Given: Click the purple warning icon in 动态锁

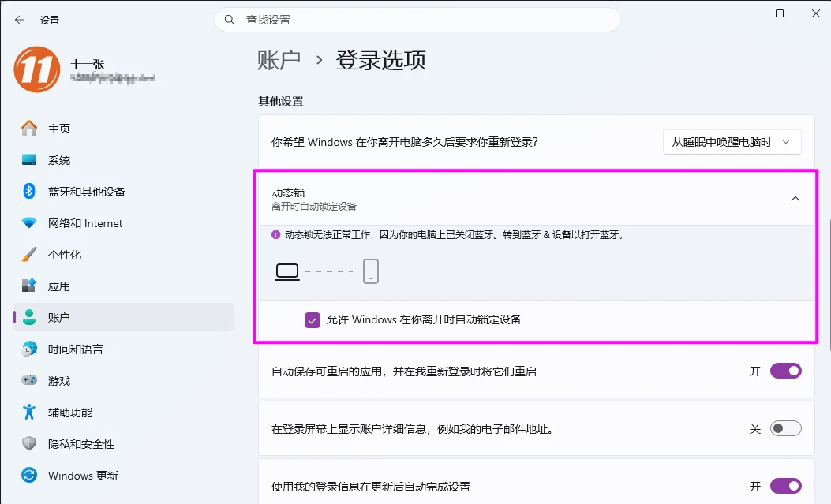Looking at the screenshot, I should click(x=275, y=234).
